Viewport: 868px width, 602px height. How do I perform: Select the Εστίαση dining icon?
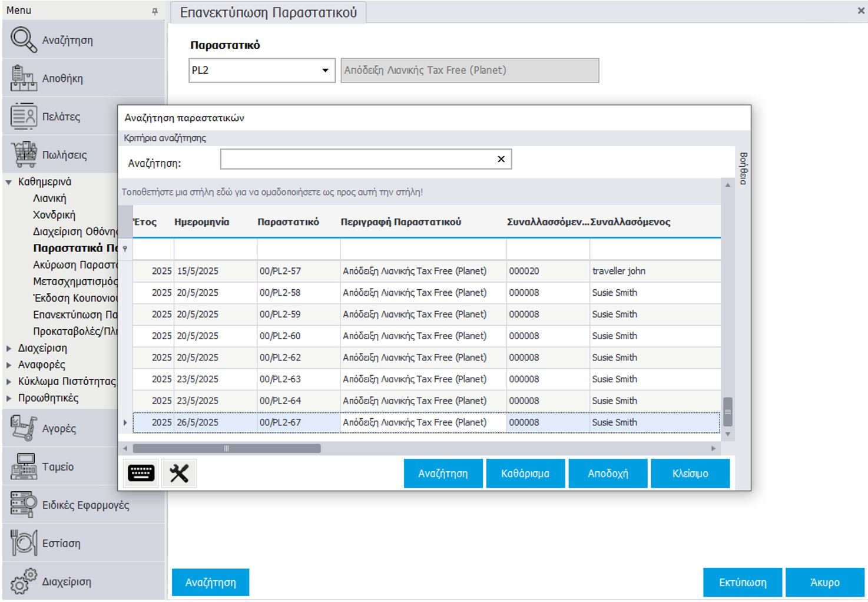tap(24, 543)
